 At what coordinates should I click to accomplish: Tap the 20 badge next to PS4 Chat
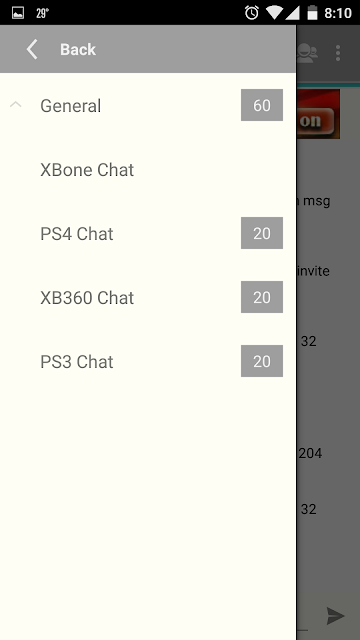(262, 233)
